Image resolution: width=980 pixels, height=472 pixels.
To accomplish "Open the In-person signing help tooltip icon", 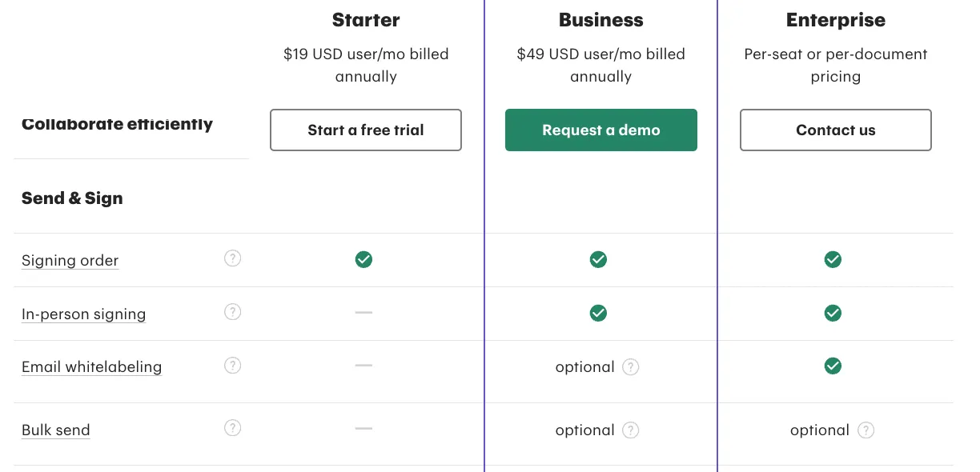I will pyautogui.click(x=232, y=312).
